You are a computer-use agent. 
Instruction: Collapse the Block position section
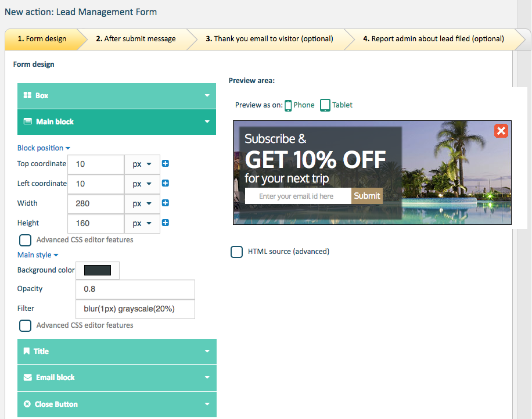click(44, 148)
